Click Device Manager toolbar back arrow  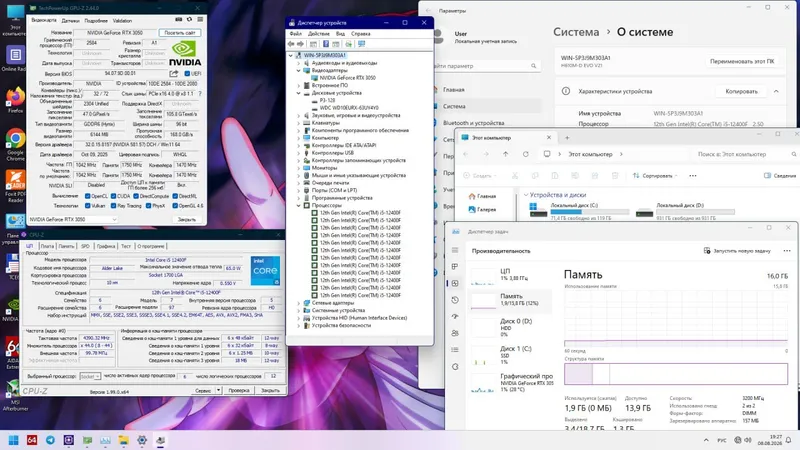[291, 44]
